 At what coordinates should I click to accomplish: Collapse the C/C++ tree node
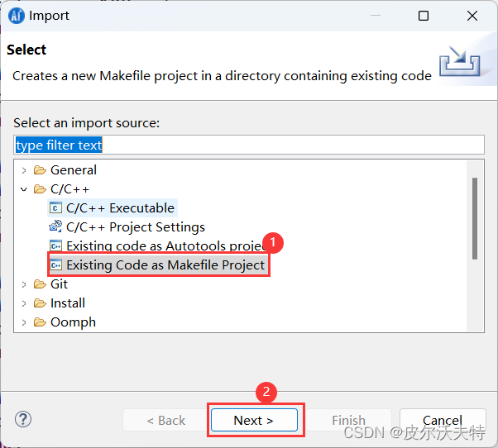coord(24,189)
